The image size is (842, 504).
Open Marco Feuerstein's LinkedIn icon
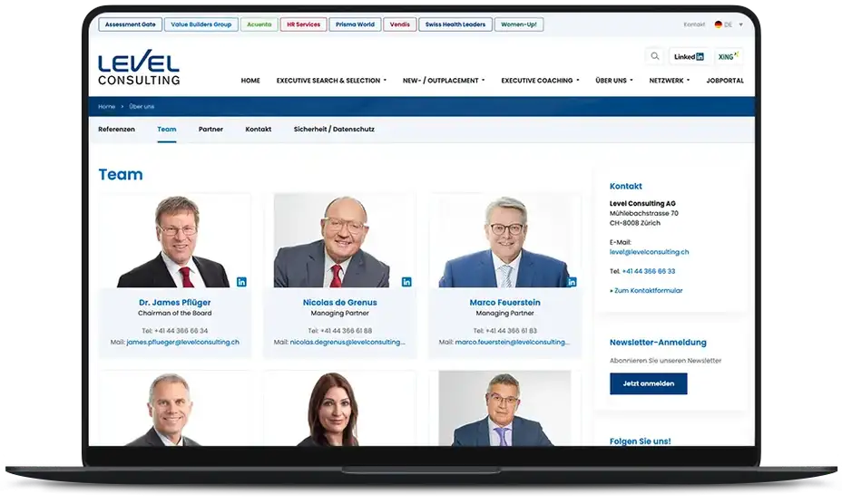[x=572, y=282]
